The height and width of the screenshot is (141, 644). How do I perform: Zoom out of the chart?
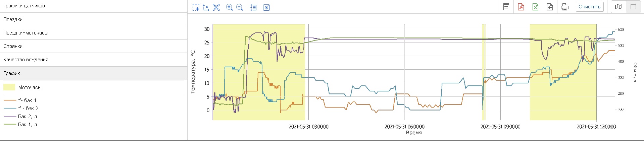[x=240, y=7]
